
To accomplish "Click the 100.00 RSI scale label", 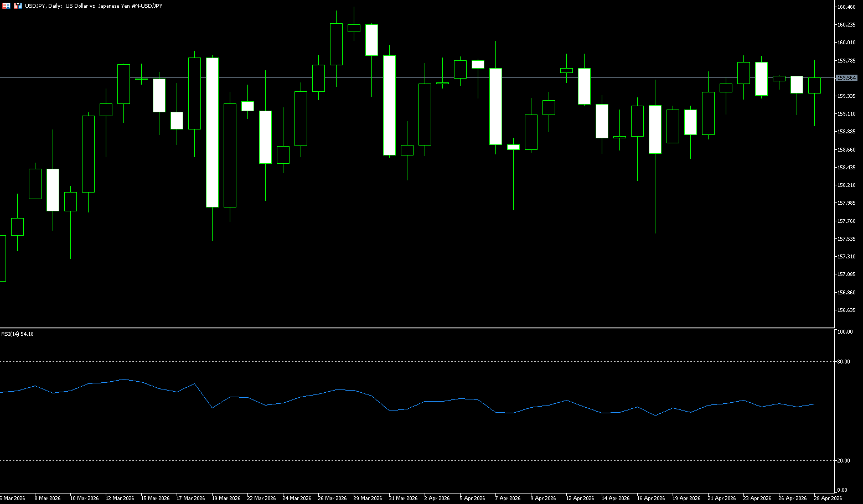I will (x=845, y=332).
